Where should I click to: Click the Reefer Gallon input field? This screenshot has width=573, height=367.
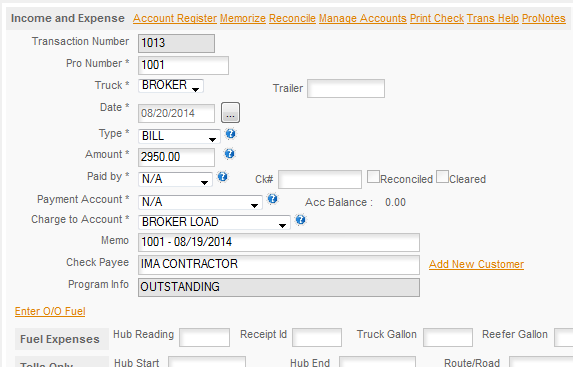click(564, 337)
